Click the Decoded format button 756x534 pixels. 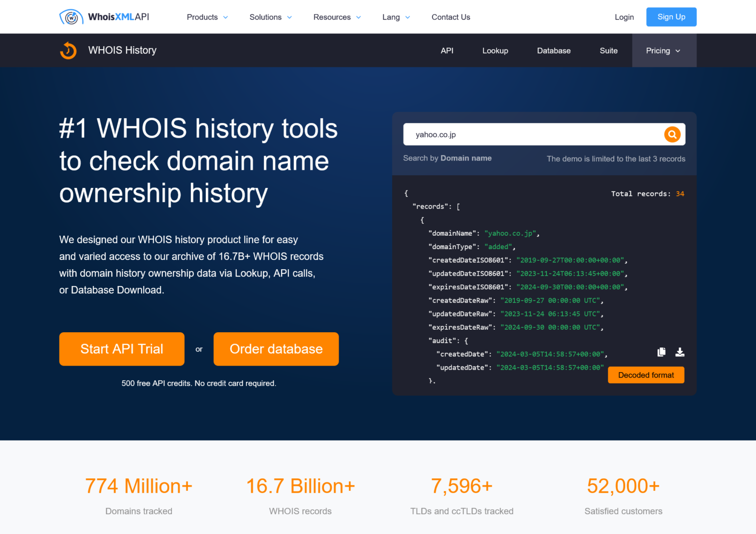[646, 375]
